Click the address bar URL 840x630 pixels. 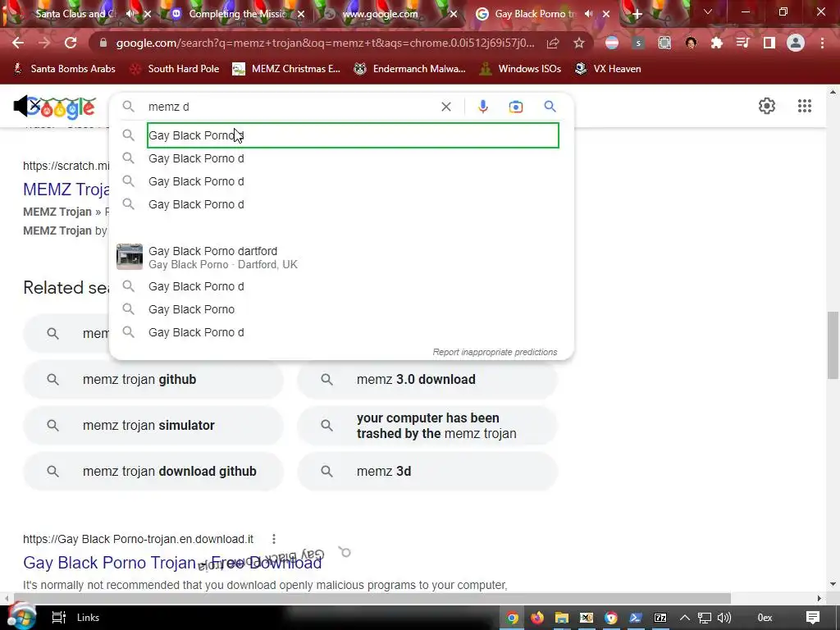tap(325, 43)
